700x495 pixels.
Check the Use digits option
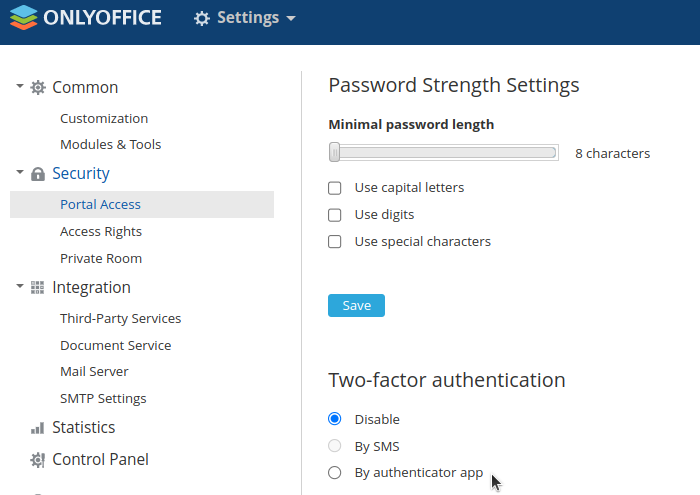[x=334, y=215]
